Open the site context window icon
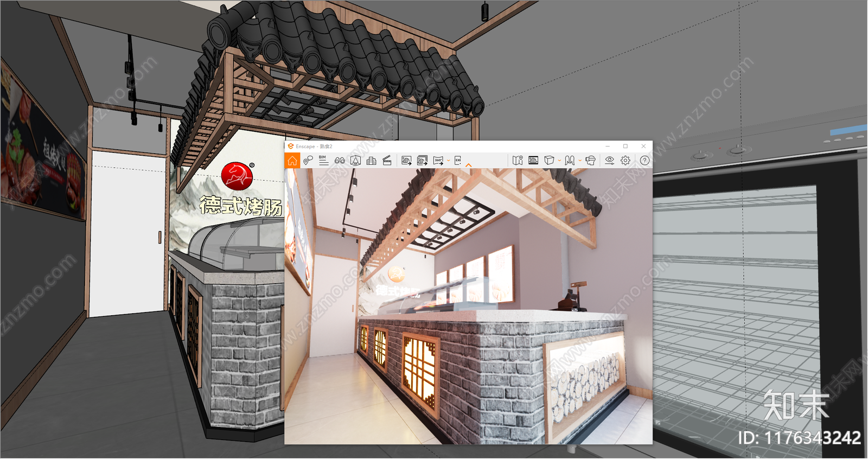This screenshot has width=868, height=459. point(533,160)
